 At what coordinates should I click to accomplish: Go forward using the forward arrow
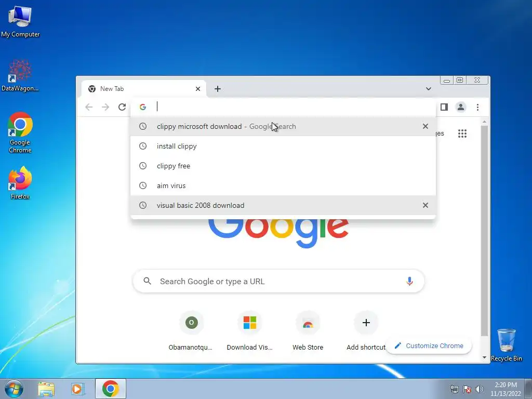[105, 107]
